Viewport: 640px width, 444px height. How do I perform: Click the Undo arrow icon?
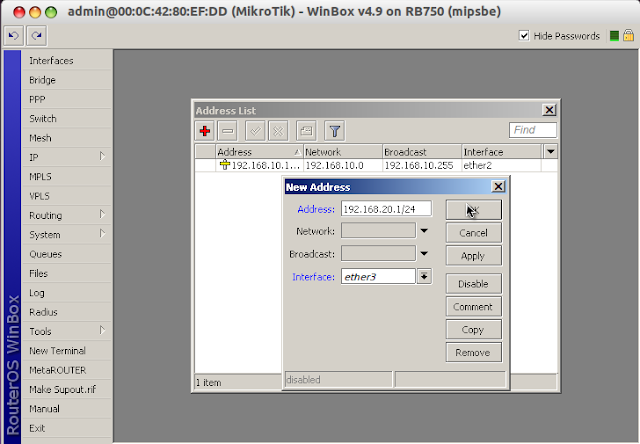[x=13, y=36]
